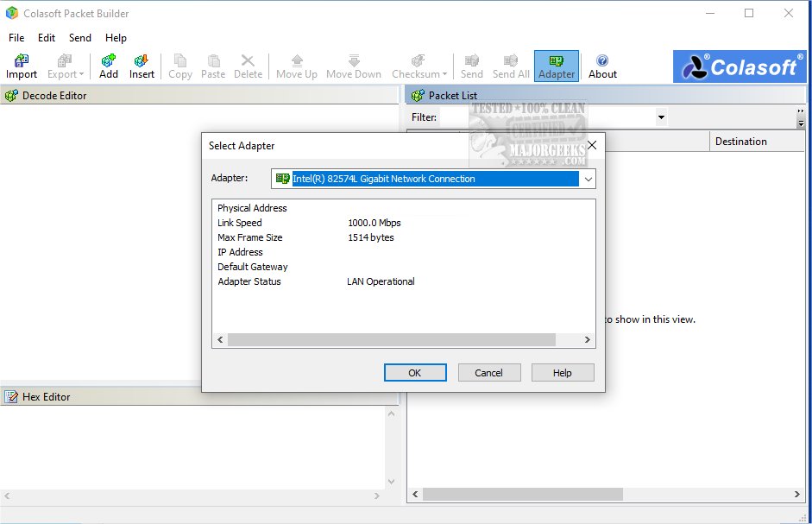Expand the Export dropdown arrow

click(81, 74)
